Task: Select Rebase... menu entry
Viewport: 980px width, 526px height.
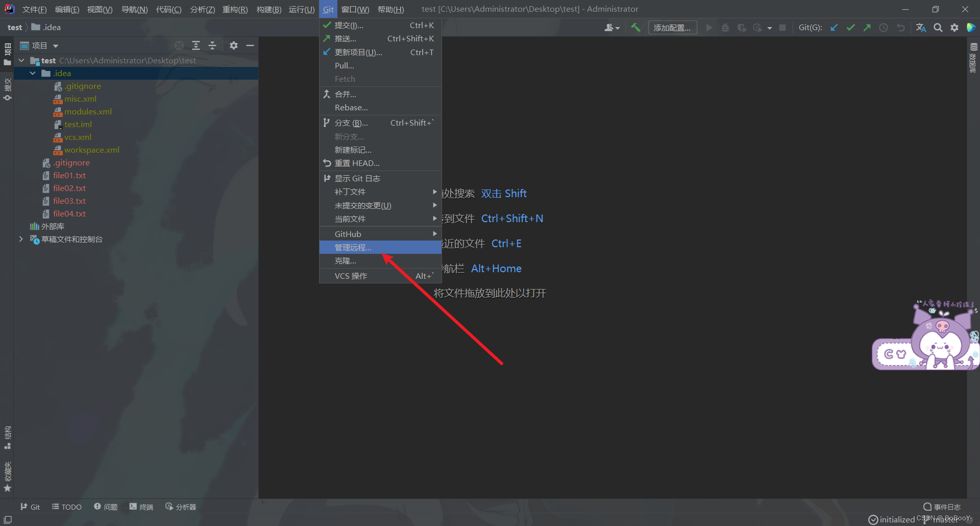Action: pyautogui.click(x=380, y=107)
